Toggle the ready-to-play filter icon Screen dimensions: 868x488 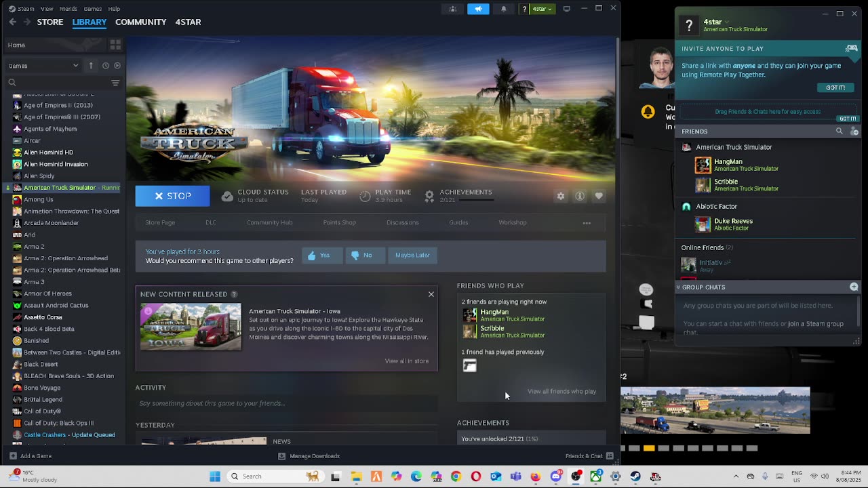point(117,66)
